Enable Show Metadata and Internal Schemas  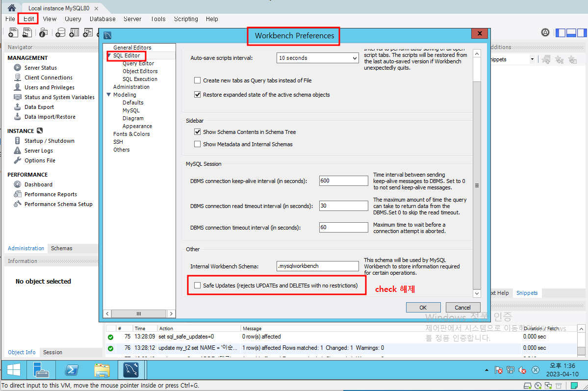(x=198, y=144)
